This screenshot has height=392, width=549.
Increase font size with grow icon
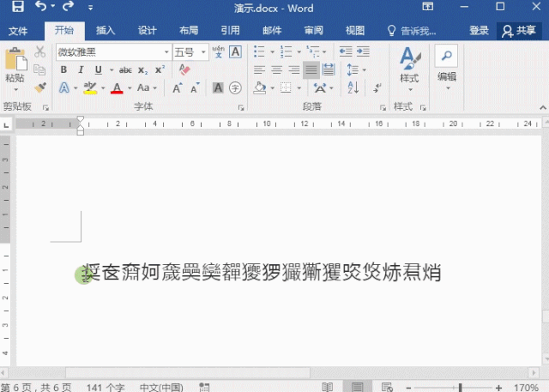tap(178, 87)
